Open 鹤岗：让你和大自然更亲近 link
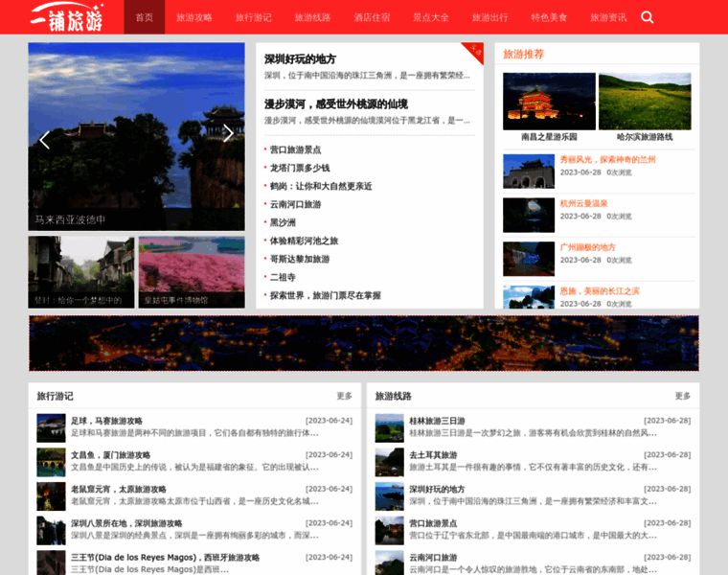The height and width of the screenshot is (575, 728). pyautogui.click(x=321, y=186)
